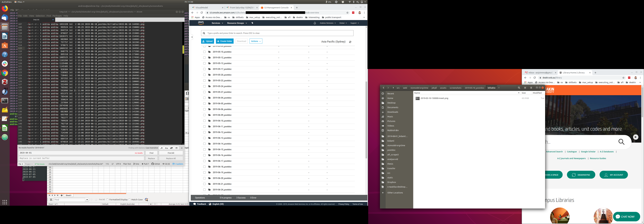Toggle regex option in Atom find panel

[x=161, y=148]
